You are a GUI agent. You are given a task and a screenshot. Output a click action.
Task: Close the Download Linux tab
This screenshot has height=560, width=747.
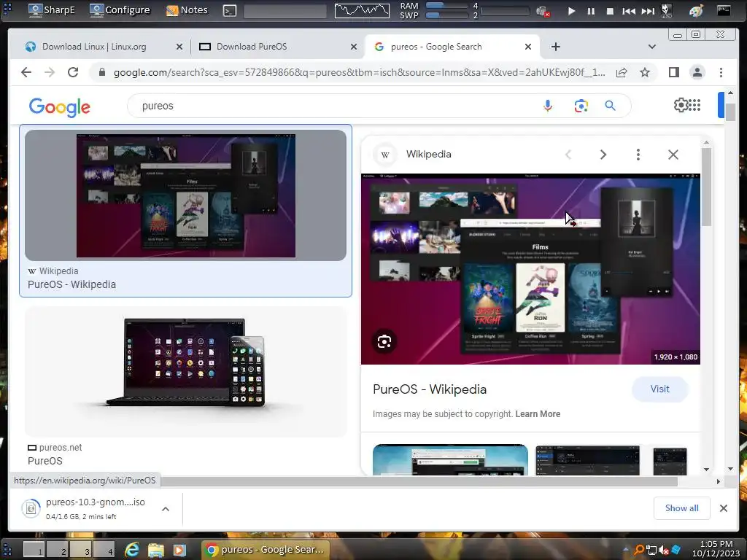click(x=179, y=47)
